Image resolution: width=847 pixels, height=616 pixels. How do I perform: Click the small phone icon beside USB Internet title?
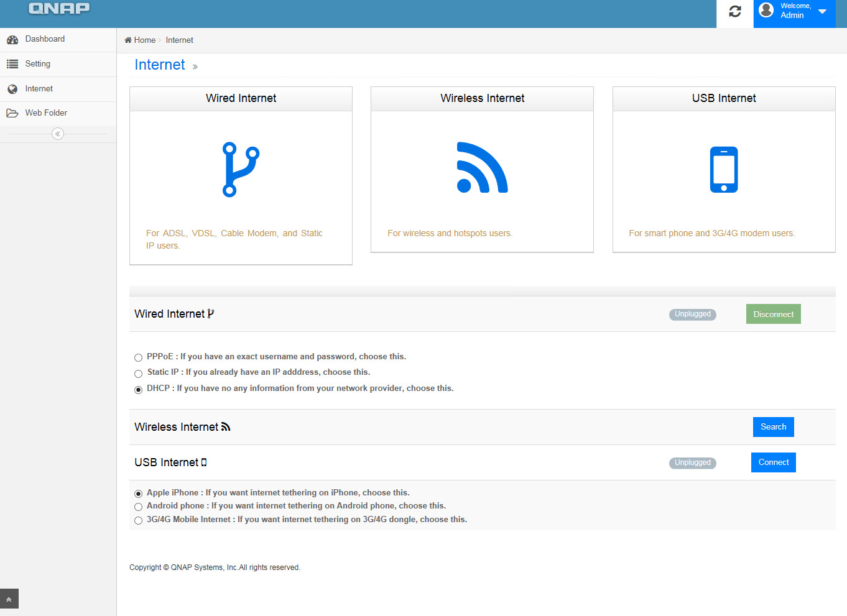[x=204, y=462]
